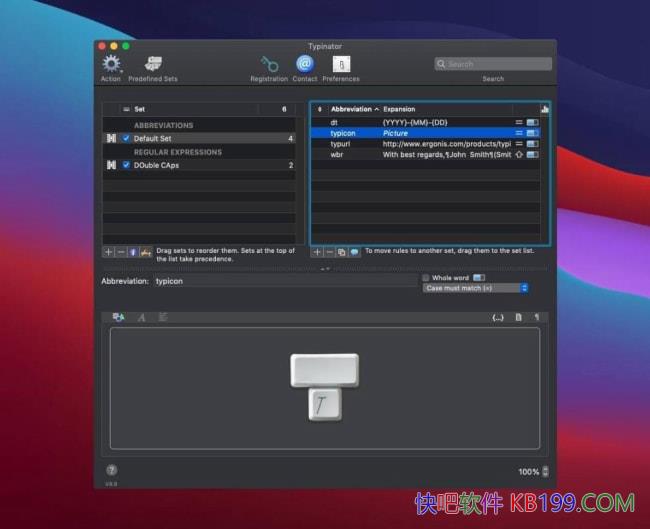Open the Case must match dropdown
Image resolution: width=650 pixels, height=529 pixels.
point(476,288)
